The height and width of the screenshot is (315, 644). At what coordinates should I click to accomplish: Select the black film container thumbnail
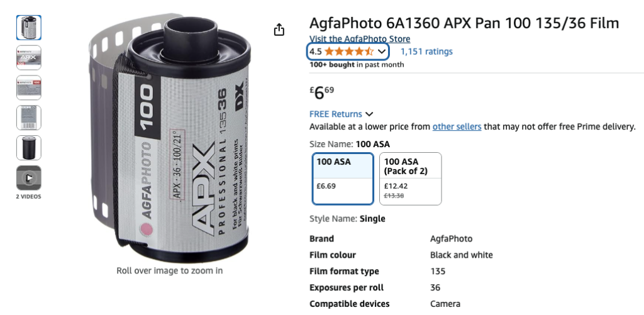coord(29,147)
